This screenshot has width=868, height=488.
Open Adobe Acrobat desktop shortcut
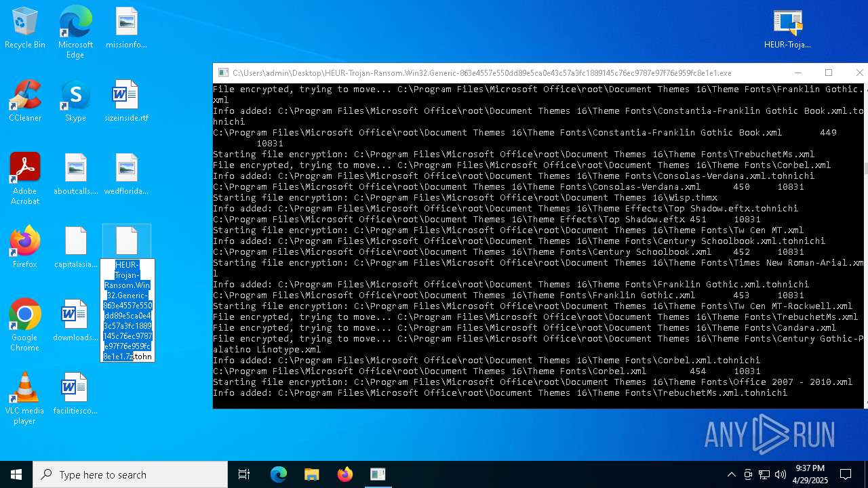pyautogui.click(x=25, y=179)
